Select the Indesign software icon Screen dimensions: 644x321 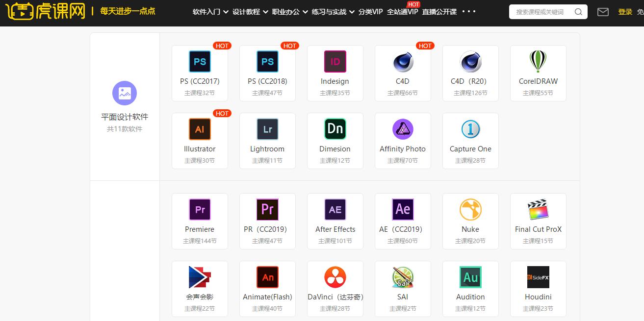[335, 61]
